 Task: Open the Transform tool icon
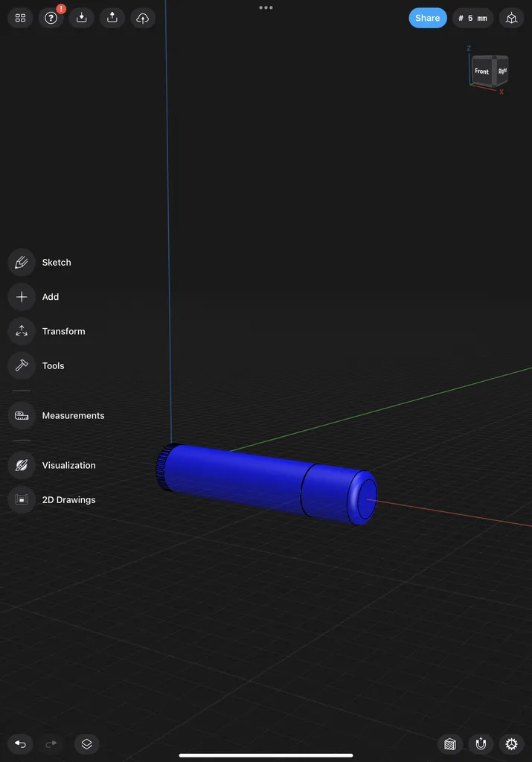(22, 331)
